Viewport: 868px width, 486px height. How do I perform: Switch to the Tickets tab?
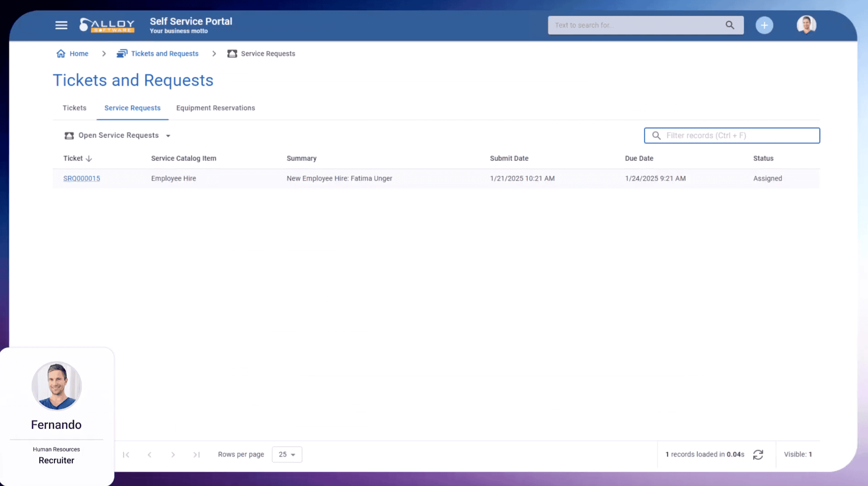coord(74,108)
